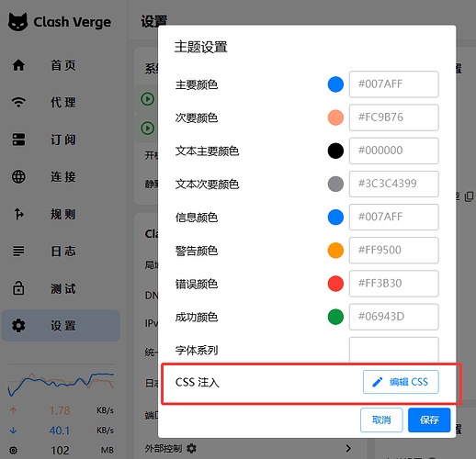
Task: Click the gear icon beside 外部控制
Action: point(191,449)
